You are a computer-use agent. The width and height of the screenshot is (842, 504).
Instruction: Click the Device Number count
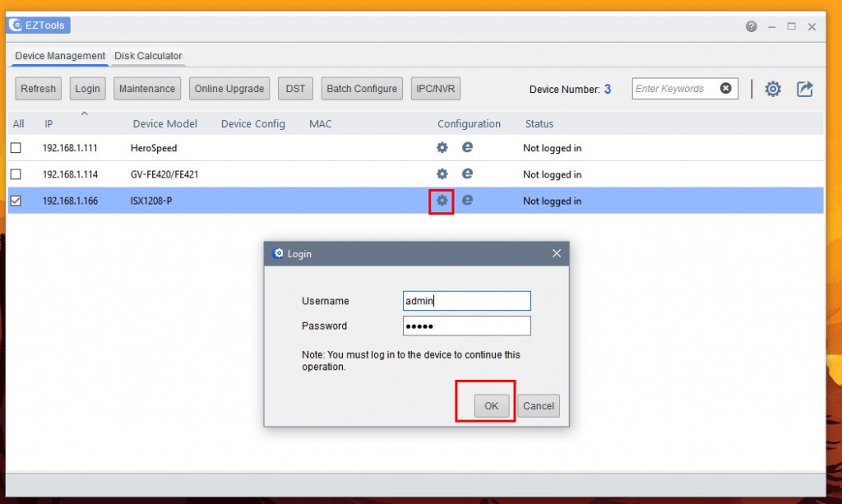[x=608, y=89]
